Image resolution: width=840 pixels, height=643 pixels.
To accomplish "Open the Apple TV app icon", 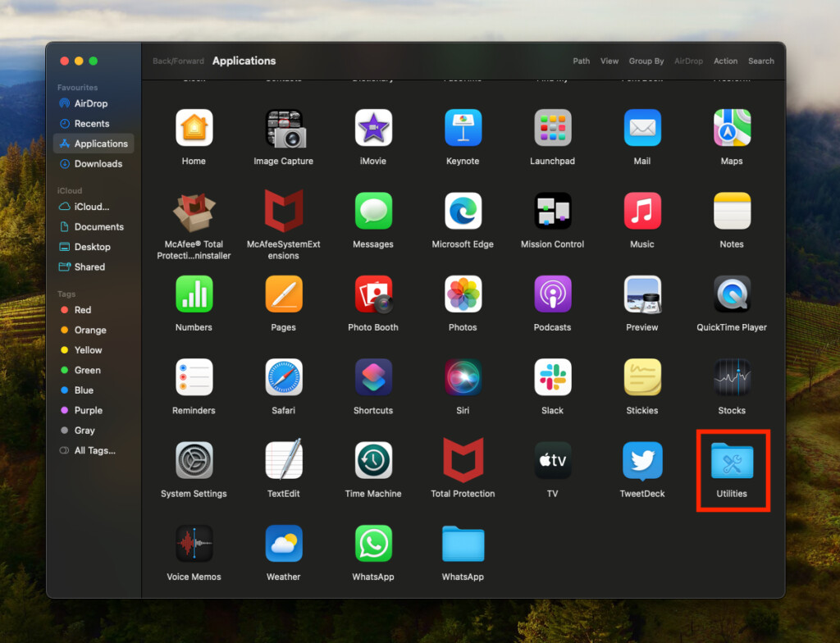I will [552, 460].
